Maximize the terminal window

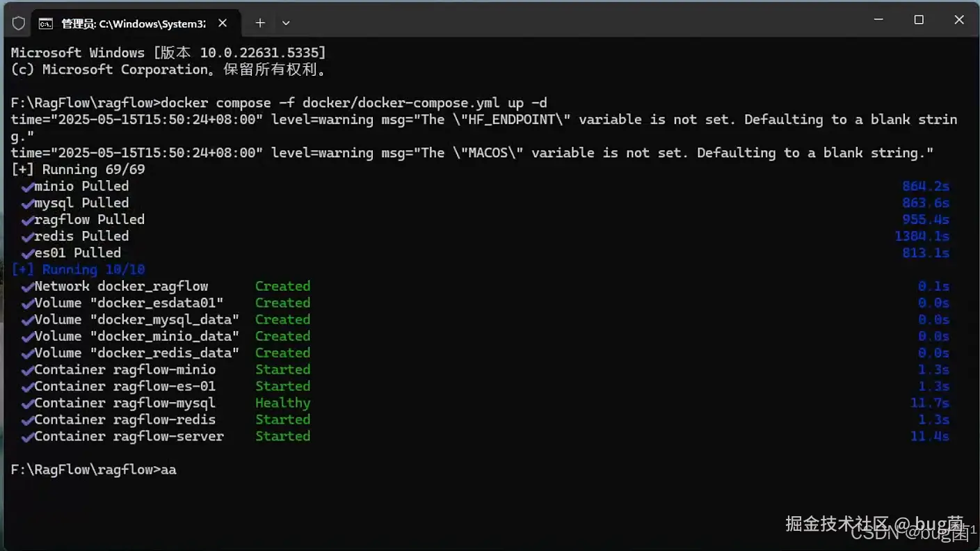pyautogui.click(x=919, y=20)
